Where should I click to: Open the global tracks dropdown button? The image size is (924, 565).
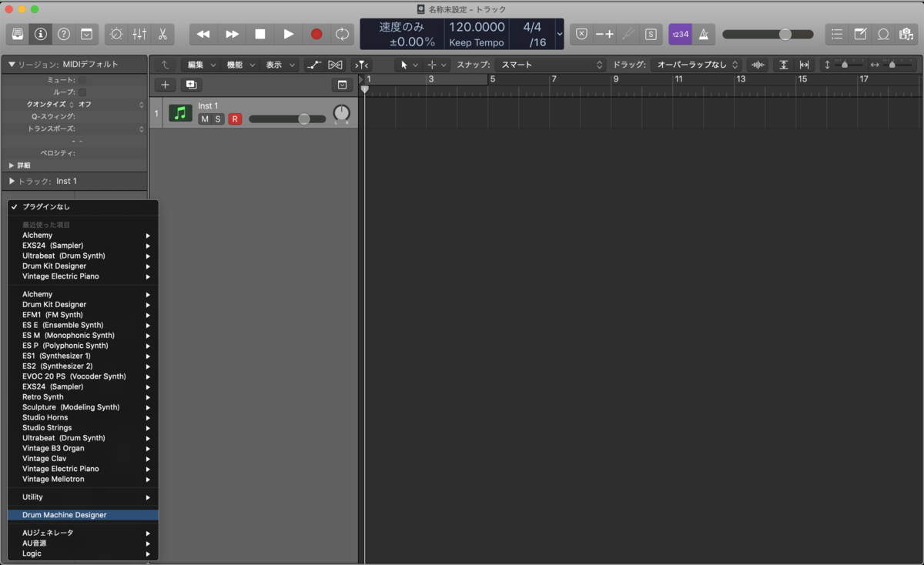(x=342, y=85)
